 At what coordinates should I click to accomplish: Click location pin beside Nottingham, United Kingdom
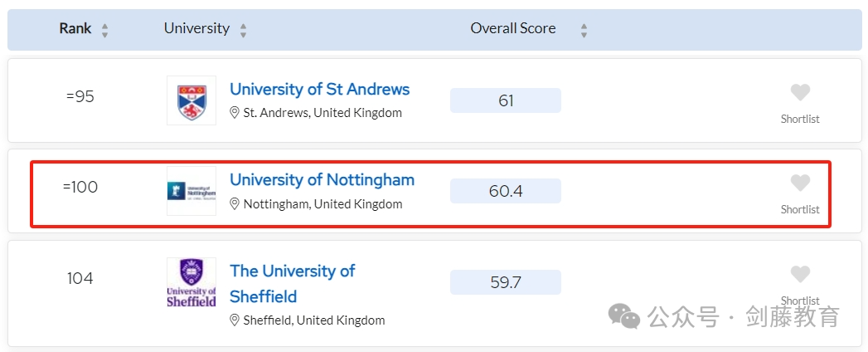click(x=235, y=204)
